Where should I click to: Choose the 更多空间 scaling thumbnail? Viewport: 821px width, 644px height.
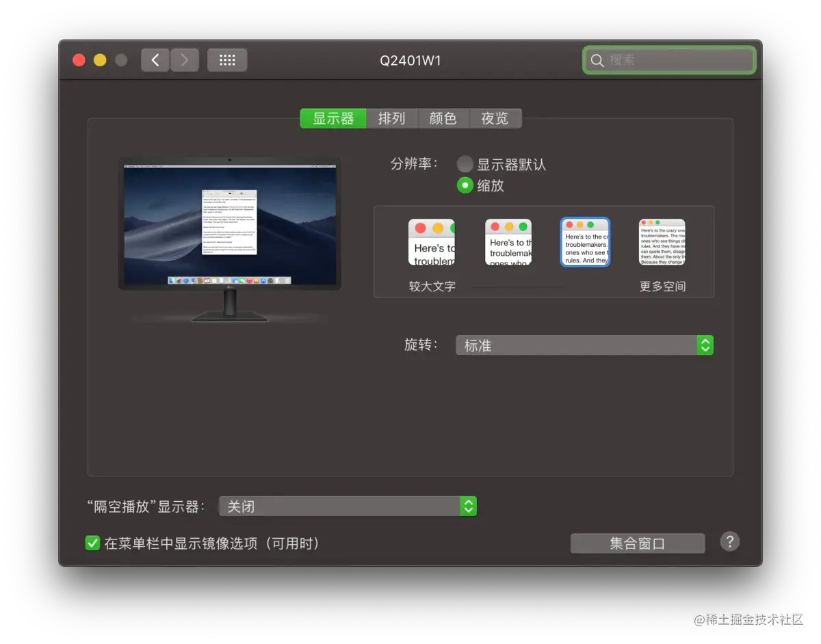[x=662, y=242]
